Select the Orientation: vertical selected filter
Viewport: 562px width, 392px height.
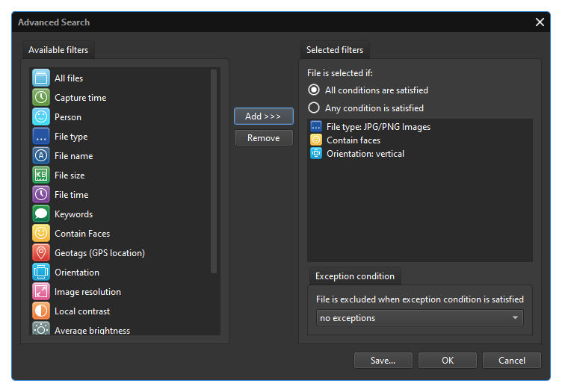[x=365, y=154]
